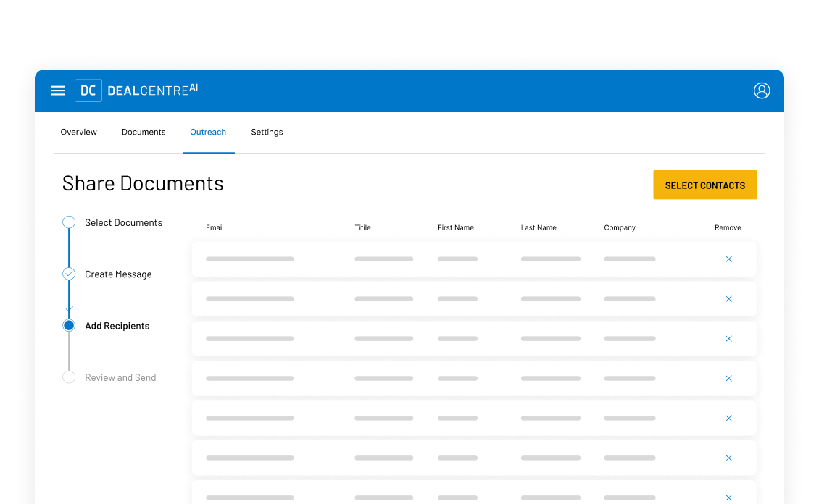Screen dimensions: 819x504
Task: Open the hamburger navigation menu
Action: [x=58, y=91]
